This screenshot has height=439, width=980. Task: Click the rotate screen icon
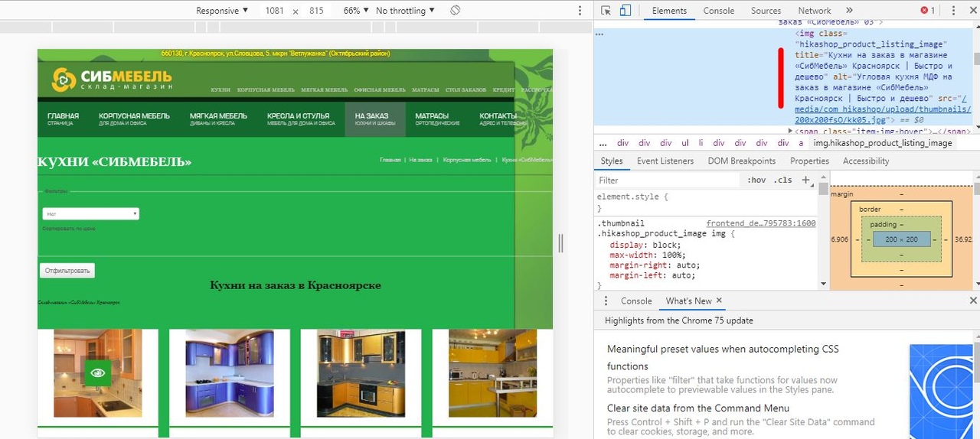pos(455,11)
